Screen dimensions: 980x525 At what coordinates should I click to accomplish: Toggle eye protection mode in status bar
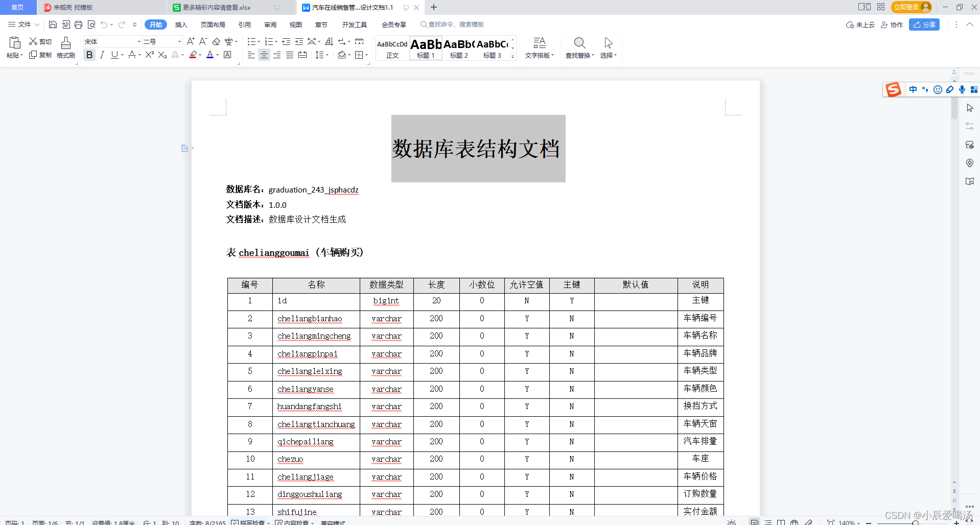point(731,522)
